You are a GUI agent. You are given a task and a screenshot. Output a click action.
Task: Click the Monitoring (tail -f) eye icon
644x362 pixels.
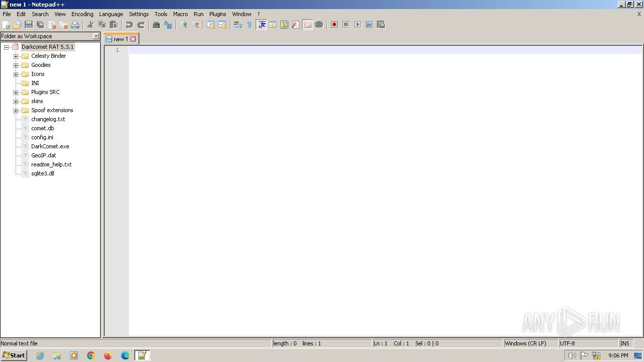[x=319, y=25]
